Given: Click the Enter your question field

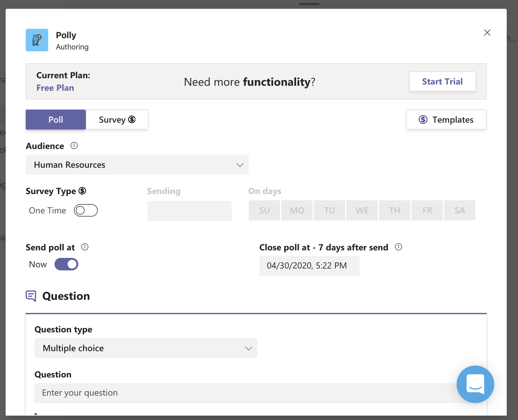Looking at the screenshot, I should coord(256,393).
